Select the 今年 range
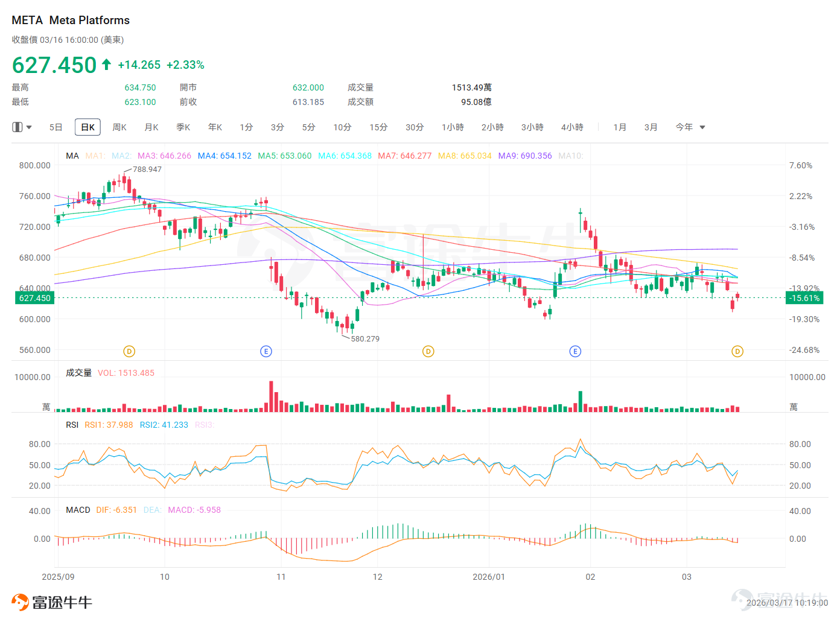840x622 pixels. 684,127
